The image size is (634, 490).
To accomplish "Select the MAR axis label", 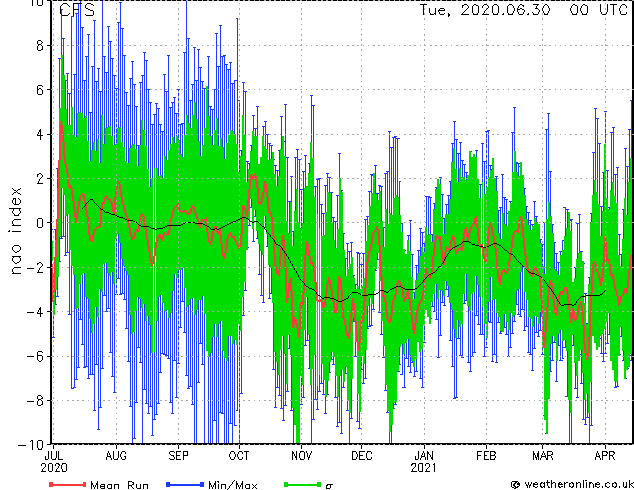I will coord(543,456).
